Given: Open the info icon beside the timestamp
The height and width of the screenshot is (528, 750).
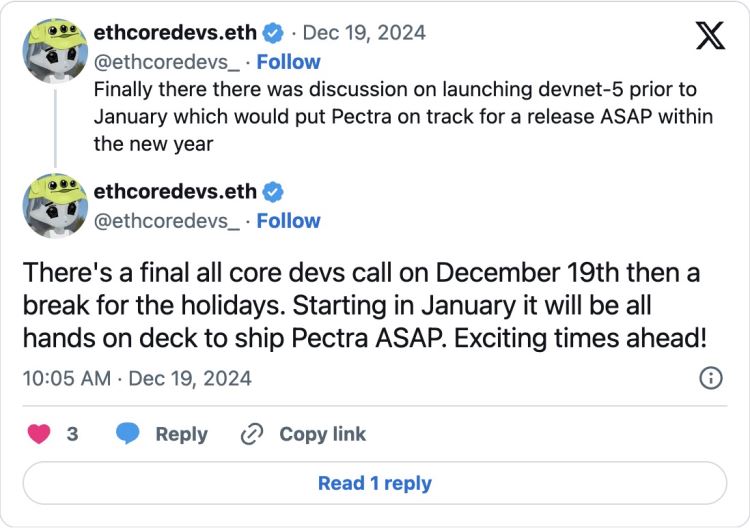Looking at the screenshot, I should tap(710, 378).
